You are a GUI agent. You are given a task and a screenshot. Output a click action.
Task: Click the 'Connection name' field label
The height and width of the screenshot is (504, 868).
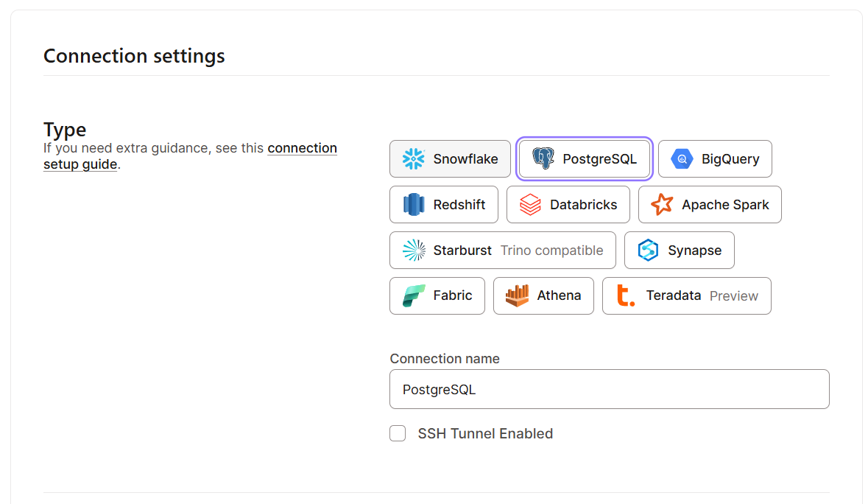tap(445, 359)
